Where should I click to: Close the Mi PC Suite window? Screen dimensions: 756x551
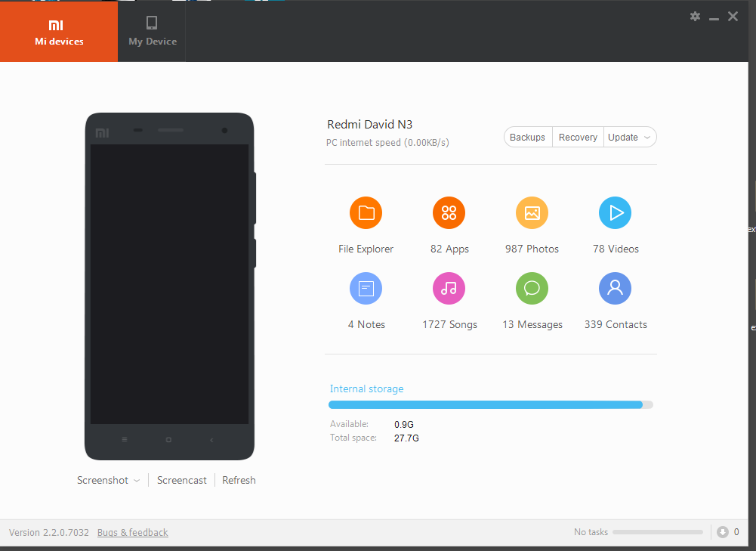point(733,17)
